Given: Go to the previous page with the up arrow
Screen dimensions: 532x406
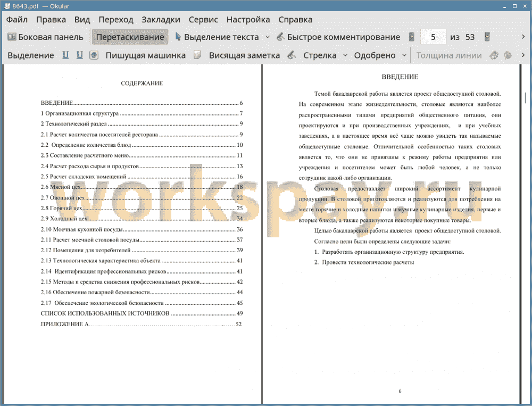Looking at the screenshot, I should tap(412, 37).
